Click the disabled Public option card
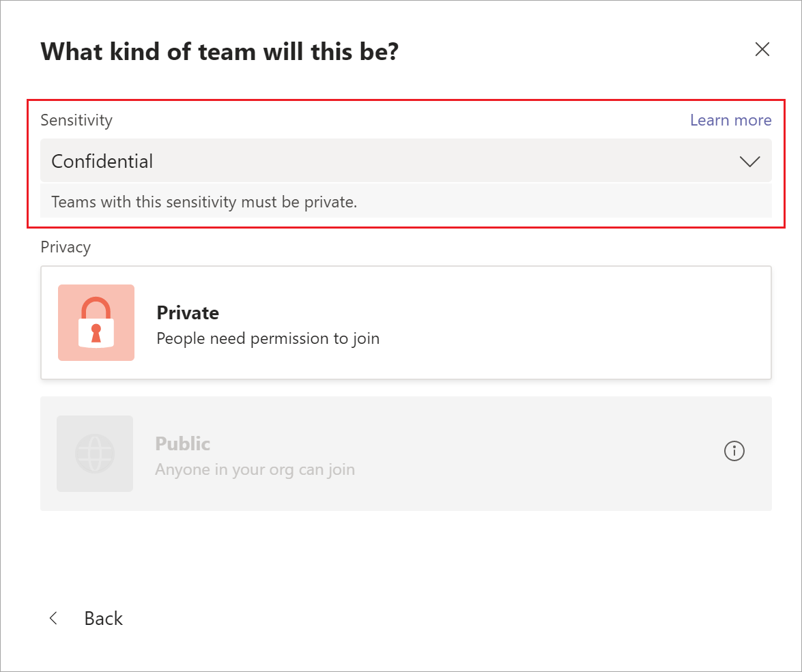 (x=406, y=453)
